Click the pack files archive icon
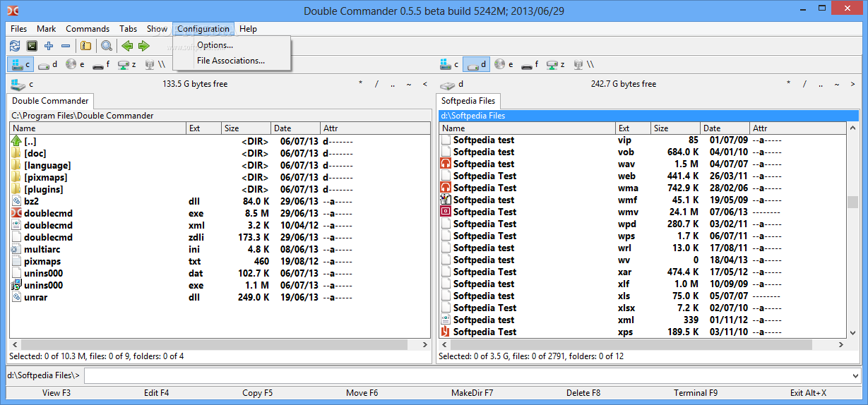 85,46
